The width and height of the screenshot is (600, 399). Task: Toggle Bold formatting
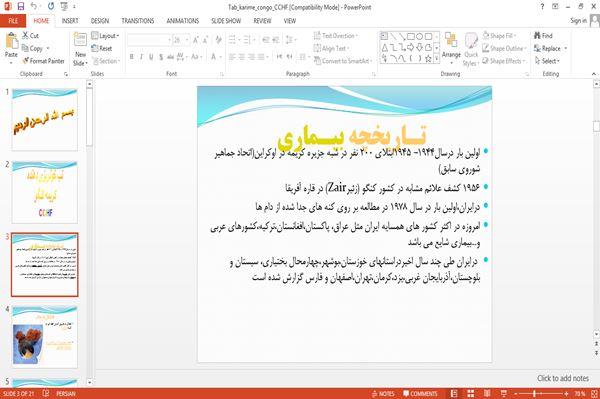(x=132, y=57)
